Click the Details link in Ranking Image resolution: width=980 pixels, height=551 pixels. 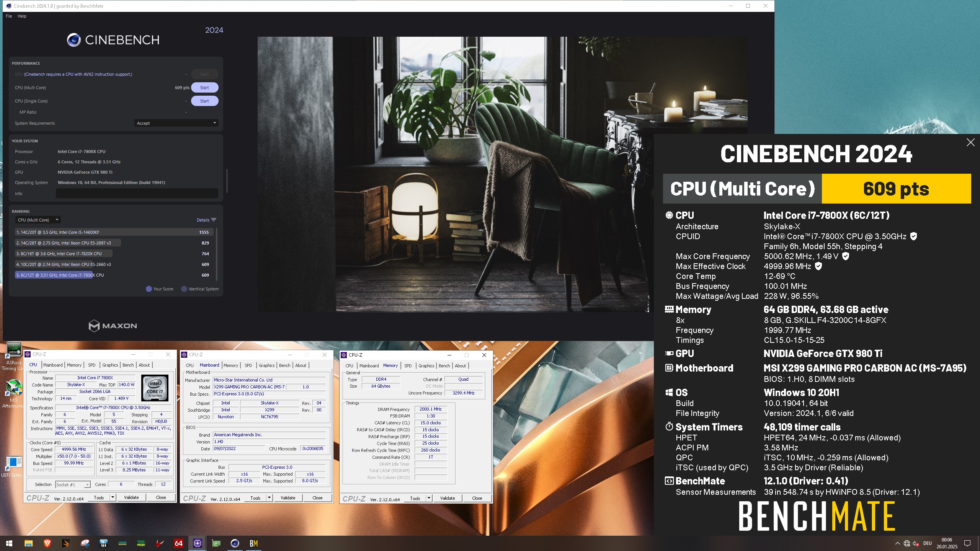(203, 220)
